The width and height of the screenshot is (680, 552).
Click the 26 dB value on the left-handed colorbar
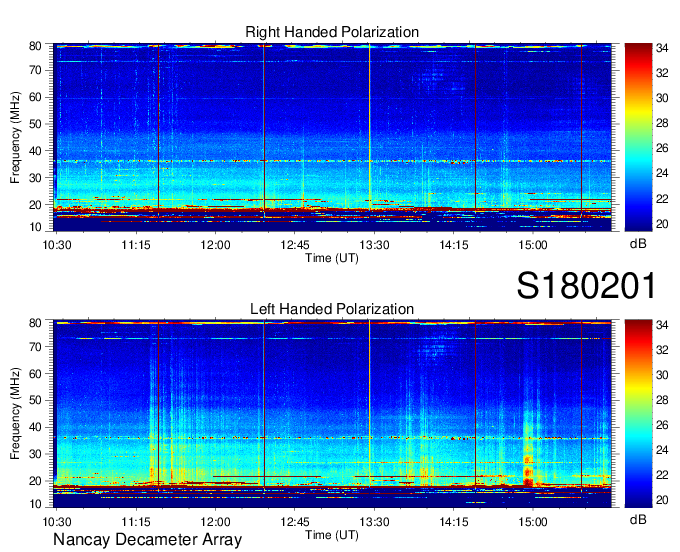point(662,425)
